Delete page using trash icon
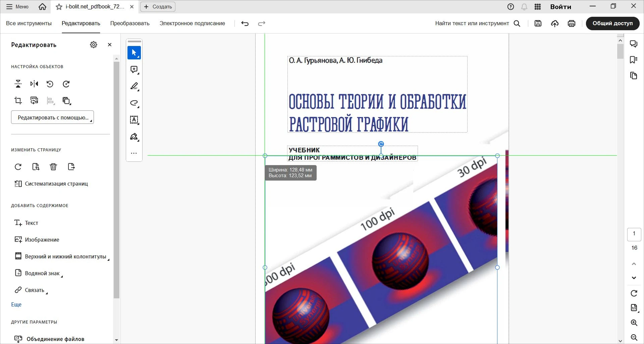644x344 pixels. click(53, 167)
